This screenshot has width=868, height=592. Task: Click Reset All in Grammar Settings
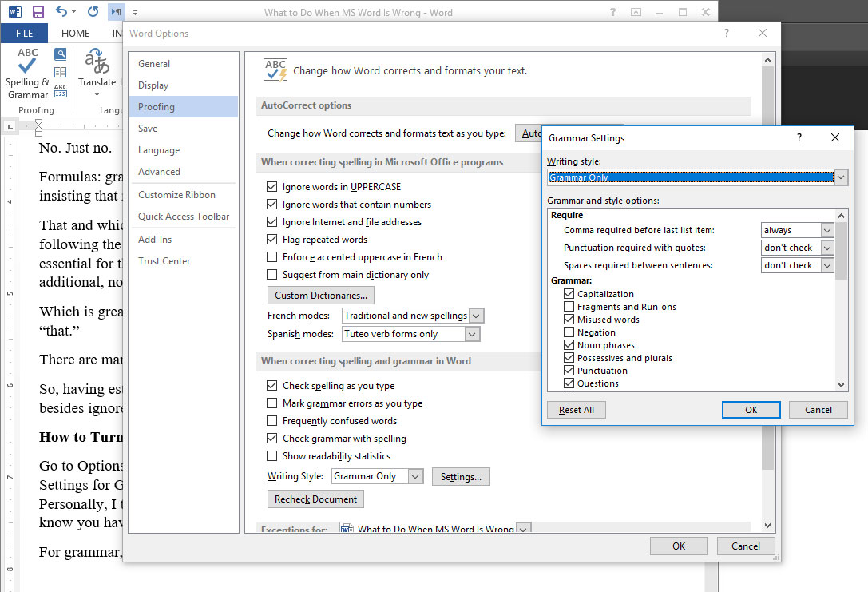(x=577, y=410)
